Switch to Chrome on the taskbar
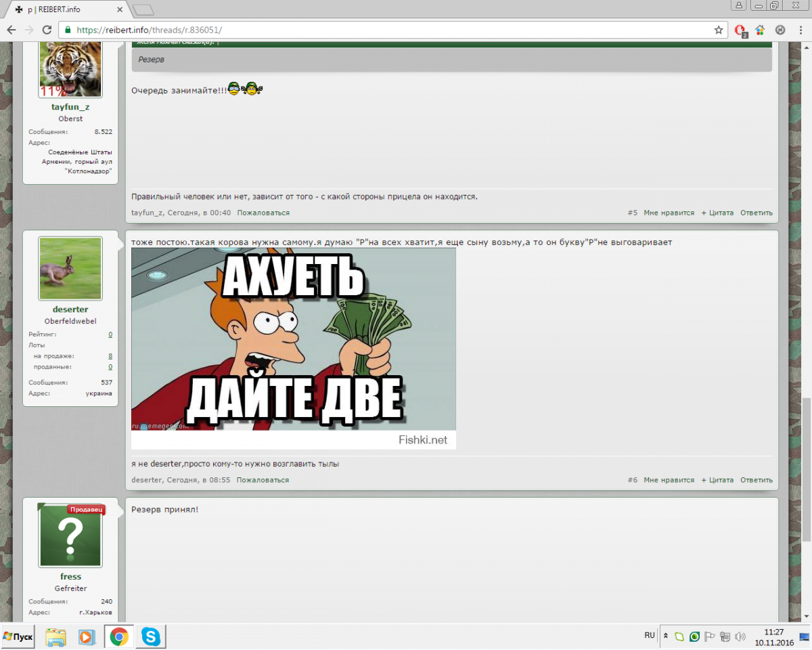This screenshot has height=650, width=812. (x=119, y=637)
